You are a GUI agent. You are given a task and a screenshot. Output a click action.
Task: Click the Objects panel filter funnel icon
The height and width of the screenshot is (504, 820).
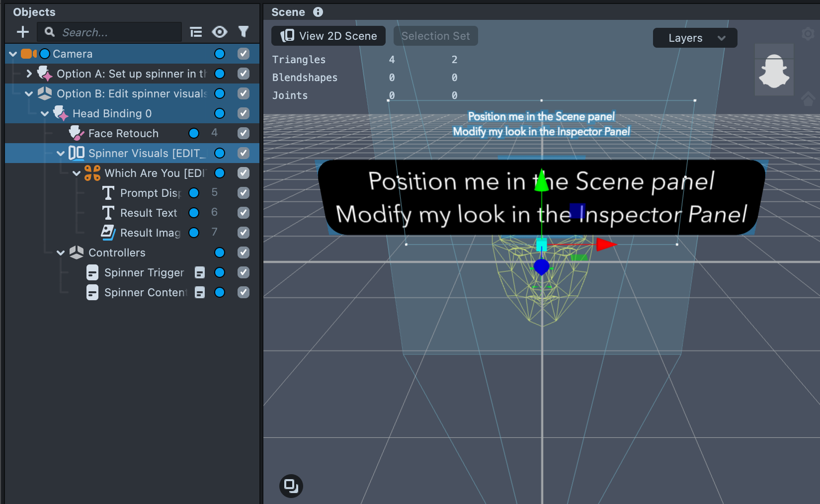coord(243,32)
